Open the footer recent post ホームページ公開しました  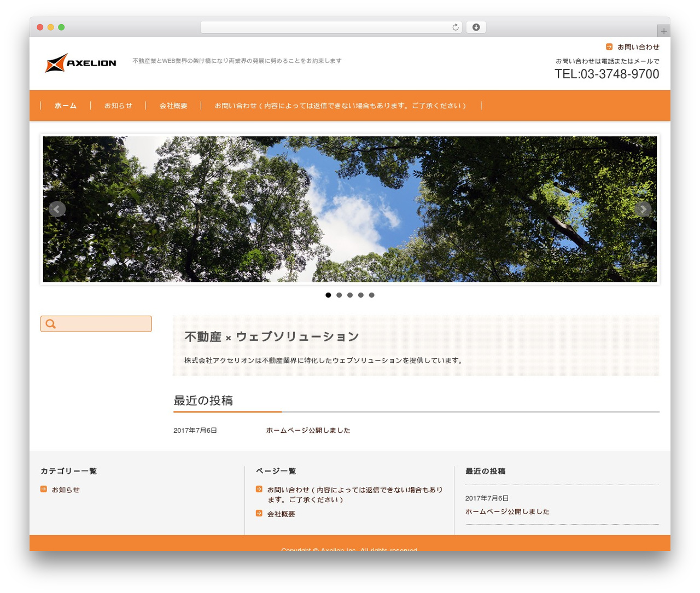[x=507, y=511]
